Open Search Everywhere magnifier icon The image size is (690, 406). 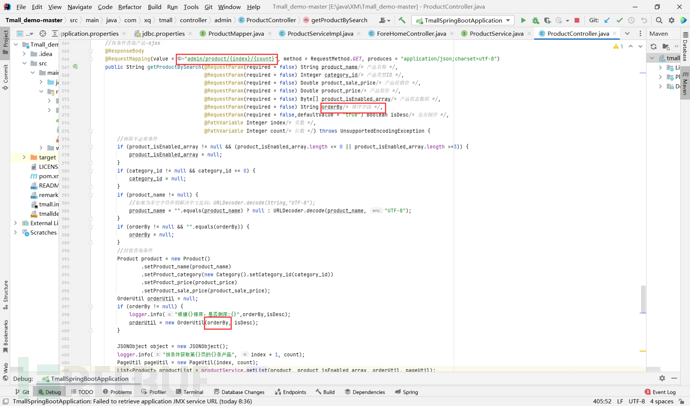(x=659, y=20)
